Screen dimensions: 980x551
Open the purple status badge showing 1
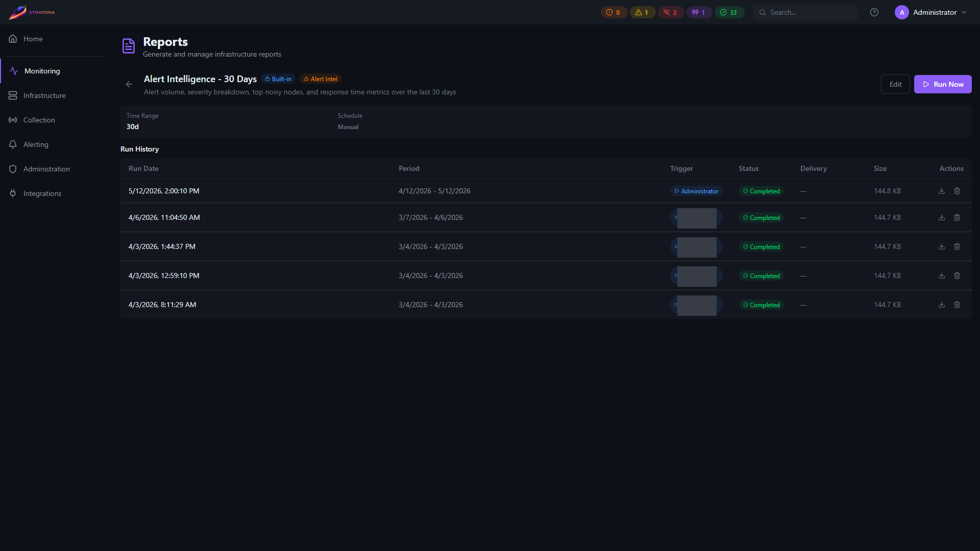click(699, 12)
